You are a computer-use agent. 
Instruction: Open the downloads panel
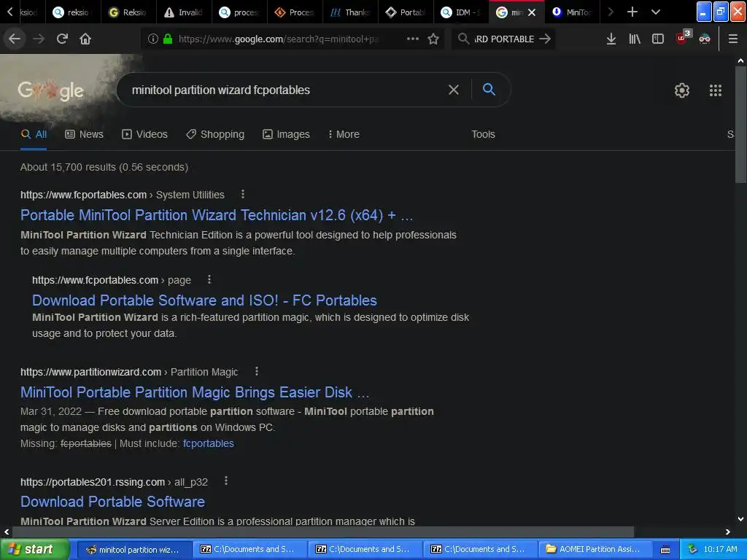611,39
